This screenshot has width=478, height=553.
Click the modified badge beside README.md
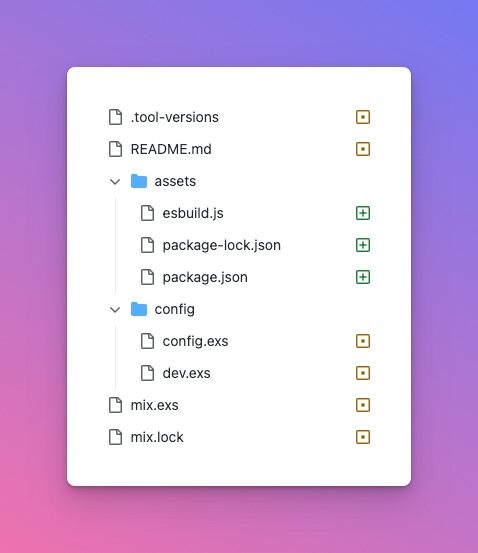click(363, 149)
